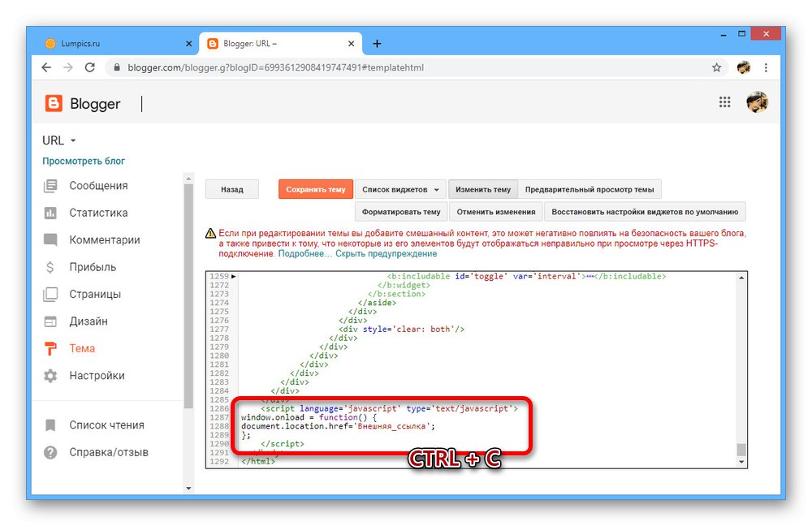Click the lock site info icon
The width and height of the screenshot is (812, 526).
(117, 67)
